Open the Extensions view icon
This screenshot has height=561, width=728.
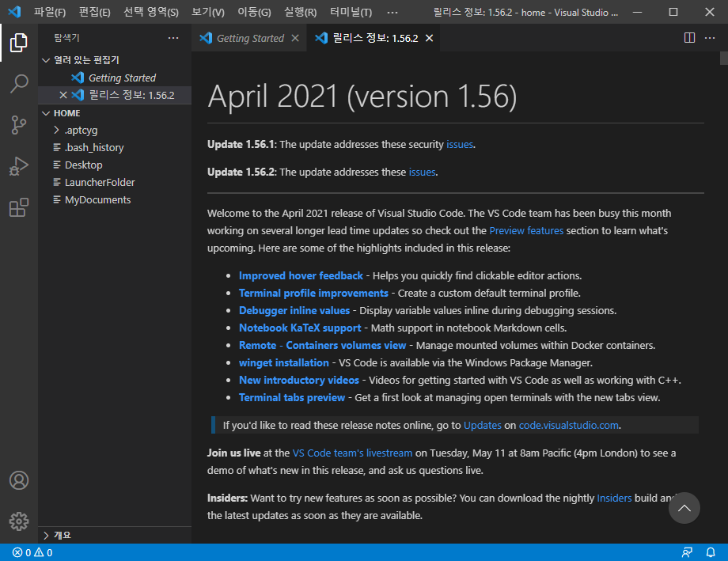click(x=18, y=207)
